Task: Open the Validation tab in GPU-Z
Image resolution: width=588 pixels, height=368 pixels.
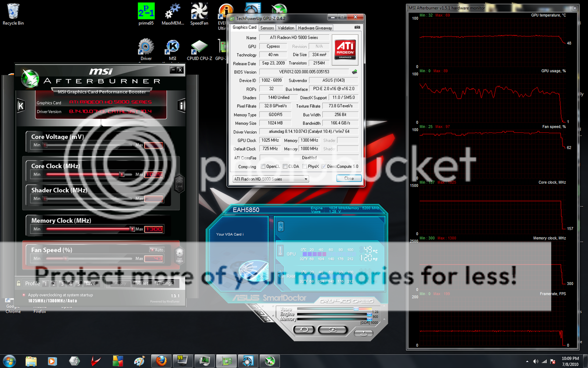Action: pos(286,28)
